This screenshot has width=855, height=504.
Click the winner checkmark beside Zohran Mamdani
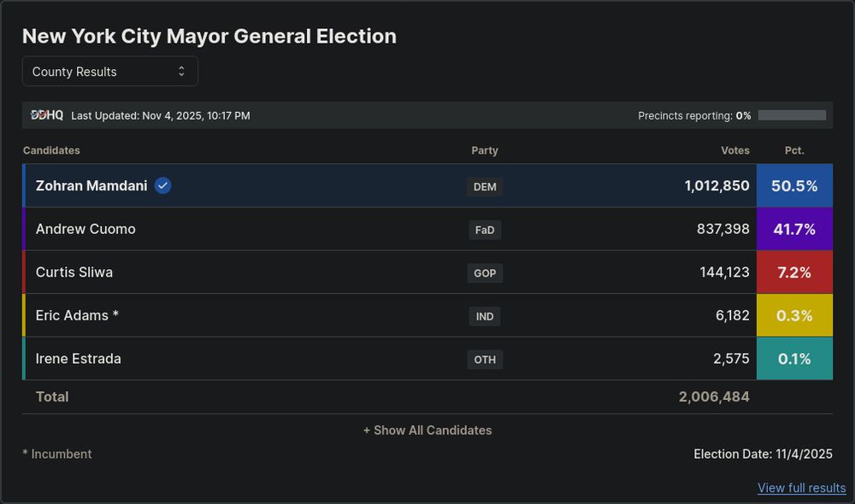coord(162,185)
